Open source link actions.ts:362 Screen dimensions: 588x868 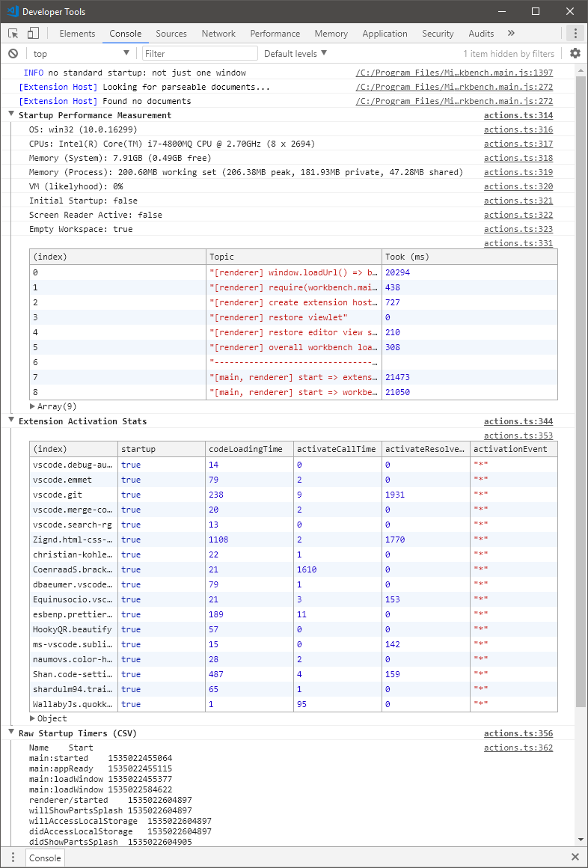[x=518, y=748]
